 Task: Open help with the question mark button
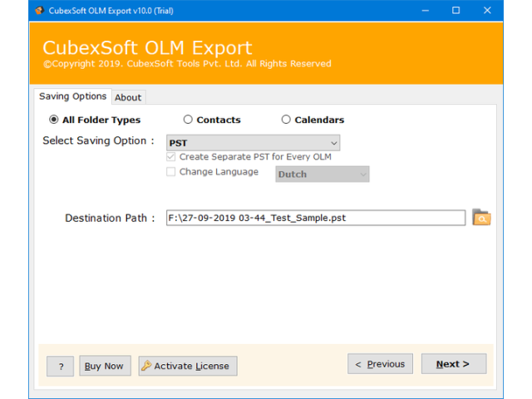[x=60, y=366]
